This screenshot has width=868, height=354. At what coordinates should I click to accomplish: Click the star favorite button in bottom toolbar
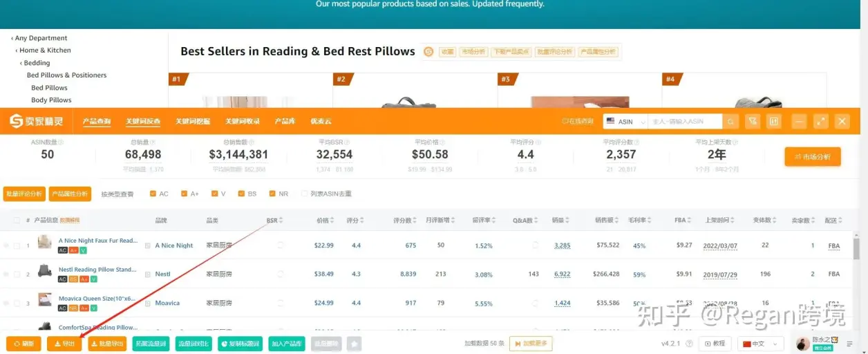point(355,344)
